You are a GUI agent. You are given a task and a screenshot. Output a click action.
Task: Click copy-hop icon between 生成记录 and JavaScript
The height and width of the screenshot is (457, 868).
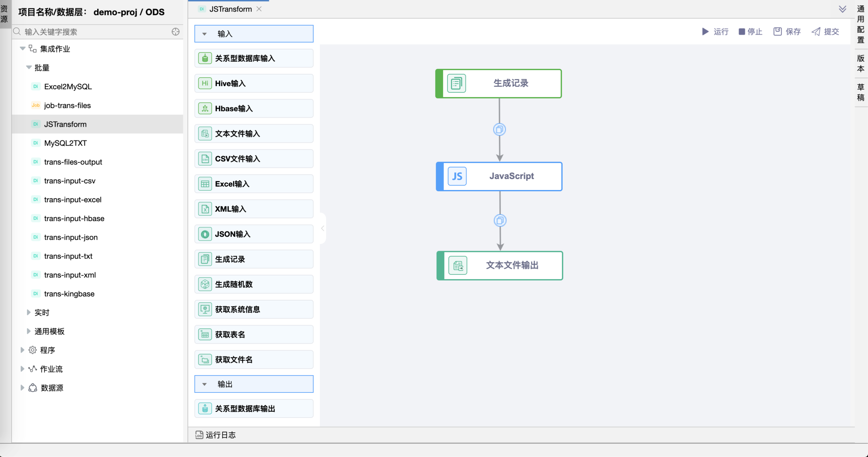coord(499,130)
